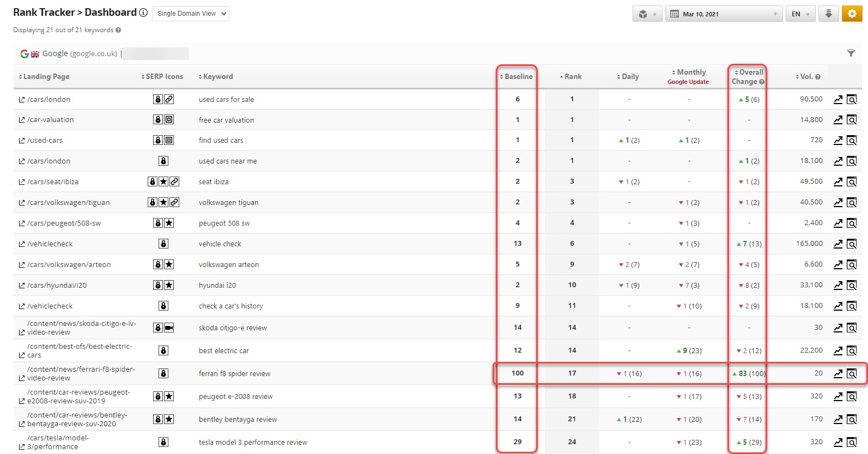
Task: View SERP preview for ferrari f8 spider review
Action: pos(852,373)
